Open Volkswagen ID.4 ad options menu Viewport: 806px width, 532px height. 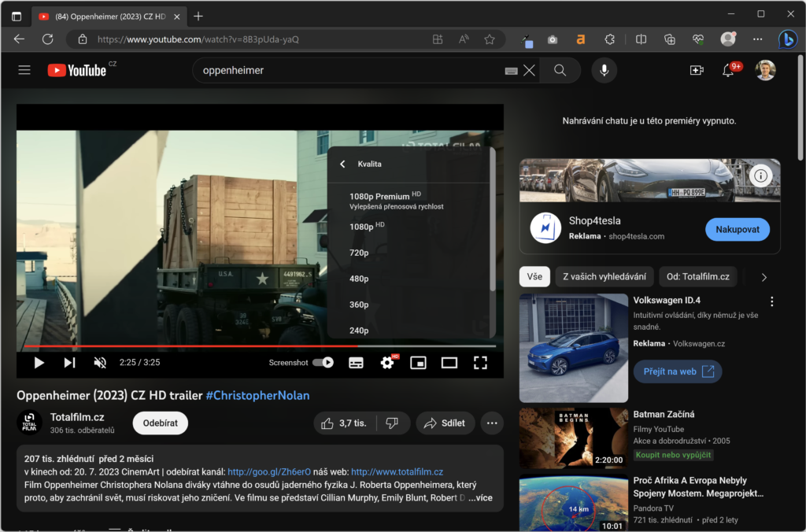click(771, 301)
